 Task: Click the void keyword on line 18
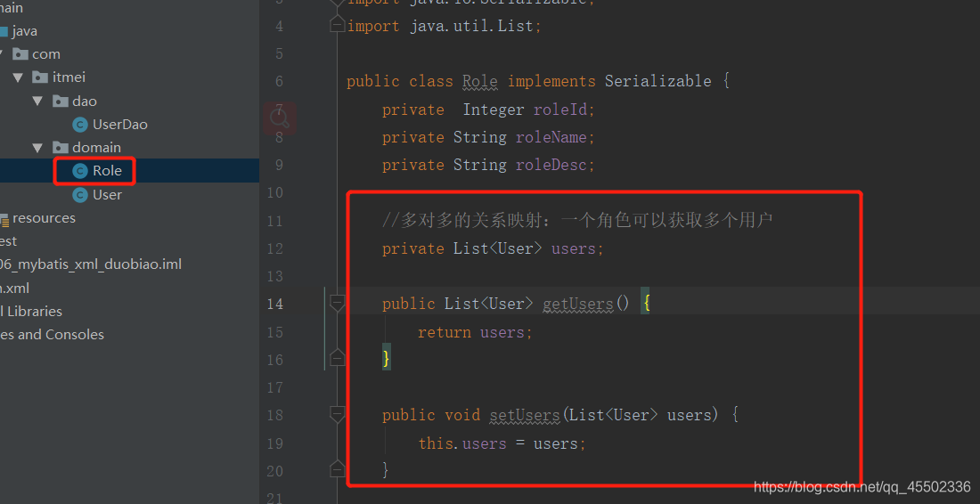(x=462, y=415)
